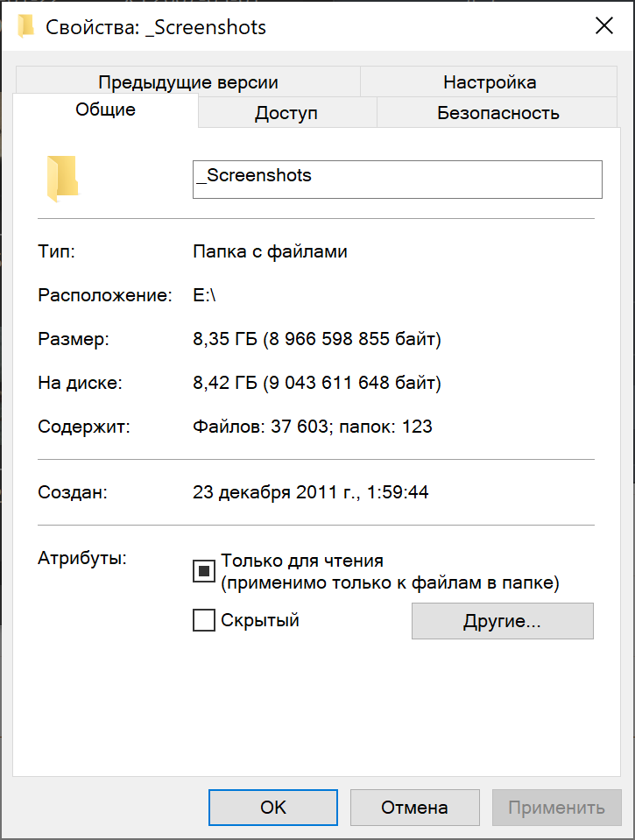The width and height of the screenshot is (635, 840).
Task: Select the 'Предыдущие версии' tab
Action: (x=187, y=81)
